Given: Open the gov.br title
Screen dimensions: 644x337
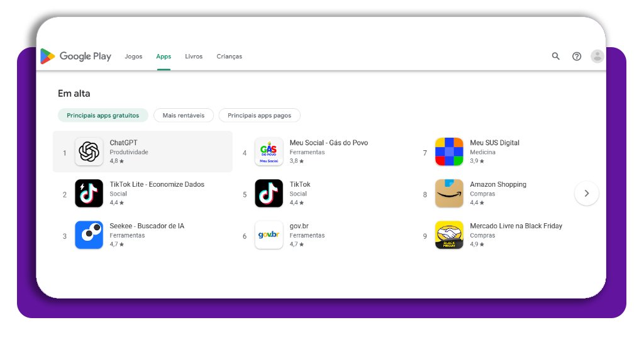Looking at the screenshot, I should (x=299, y=226).
